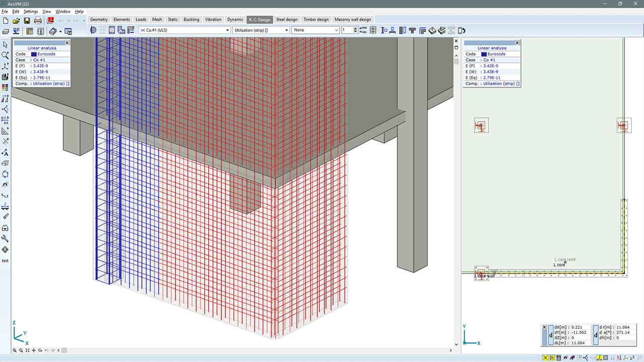Open the Utilization (strip) component dropdown
This screenshot has width=644, height=362.
[x=261, y=30]
